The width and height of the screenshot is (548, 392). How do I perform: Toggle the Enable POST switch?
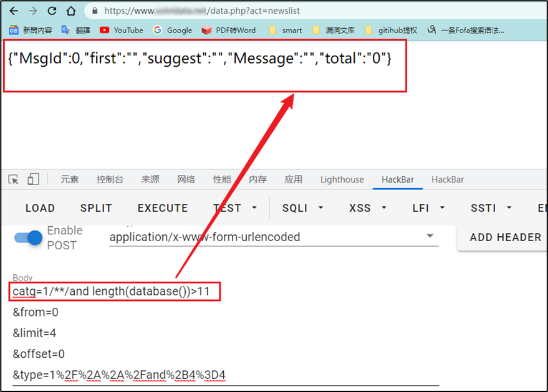tap(28, 238)
